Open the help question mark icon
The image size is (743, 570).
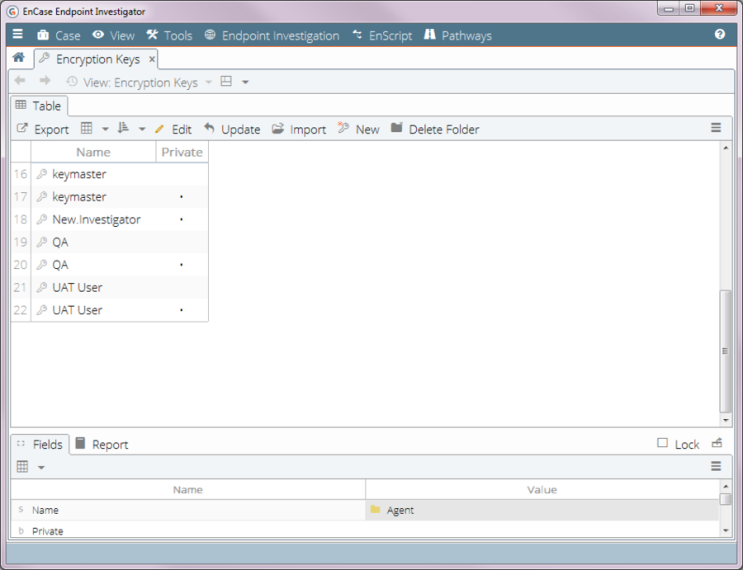(x=719, y=35)
